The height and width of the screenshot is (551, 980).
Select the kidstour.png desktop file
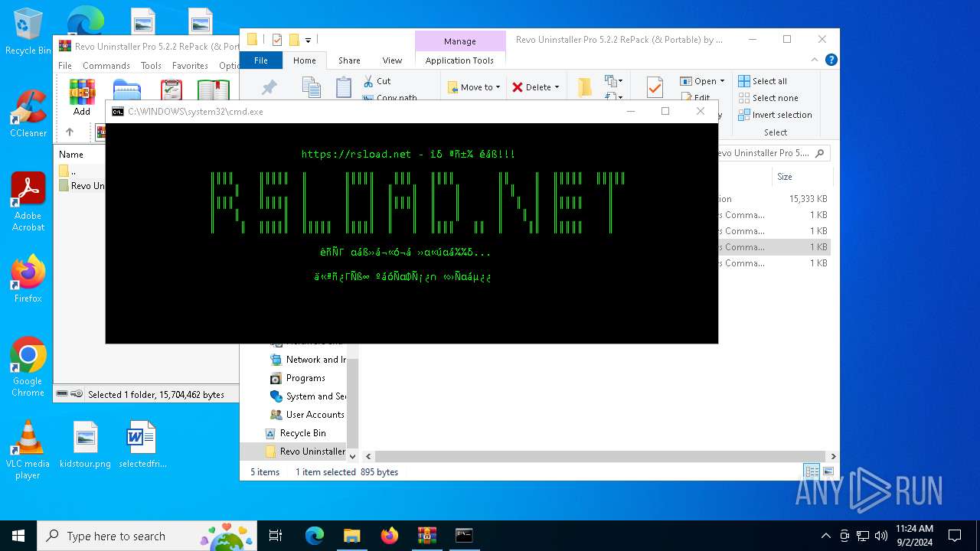tap(86, 445)
